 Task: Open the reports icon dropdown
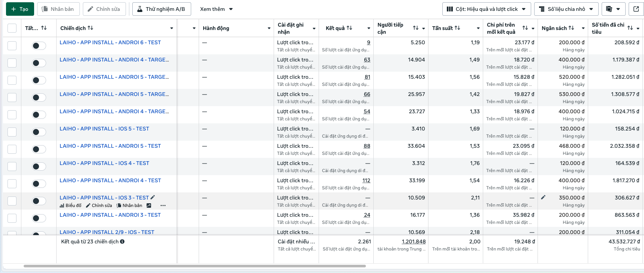(x=613, y=9)
